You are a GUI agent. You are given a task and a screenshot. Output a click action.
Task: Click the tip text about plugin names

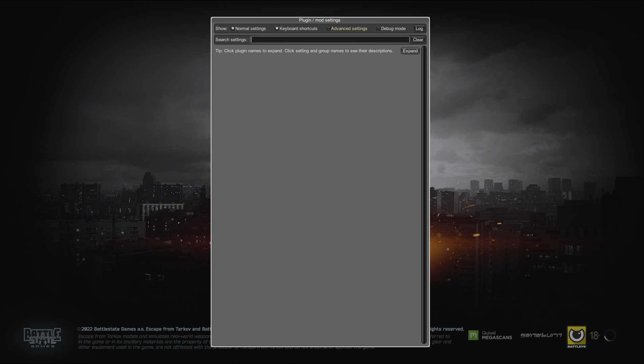tap(304, 51)
